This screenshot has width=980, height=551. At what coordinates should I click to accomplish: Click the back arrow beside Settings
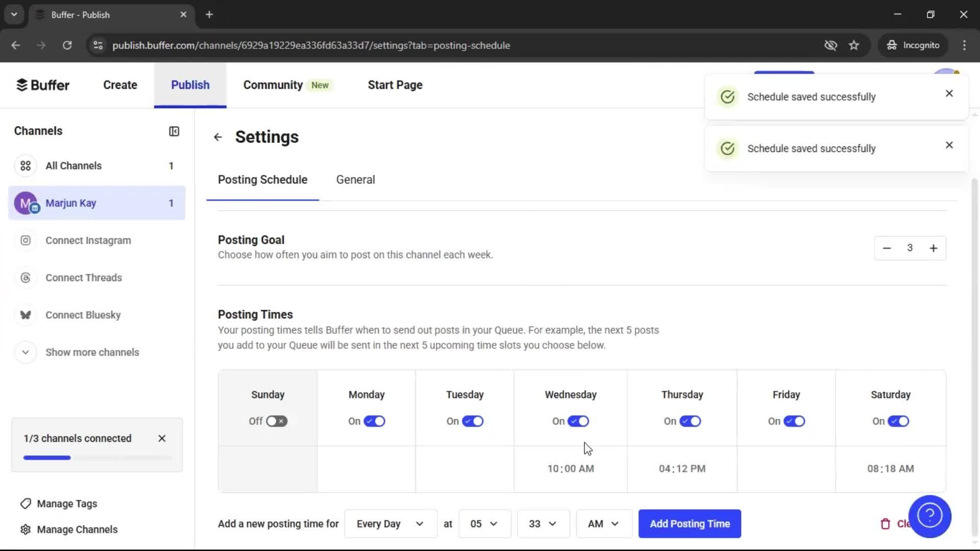[218, 137]
